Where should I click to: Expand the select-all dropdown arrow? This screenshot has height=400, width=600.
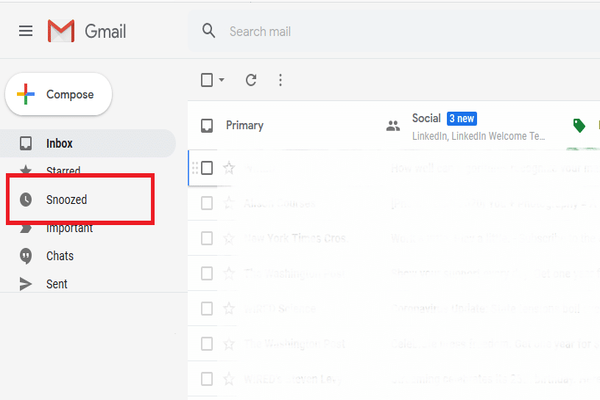pos(221,80)
